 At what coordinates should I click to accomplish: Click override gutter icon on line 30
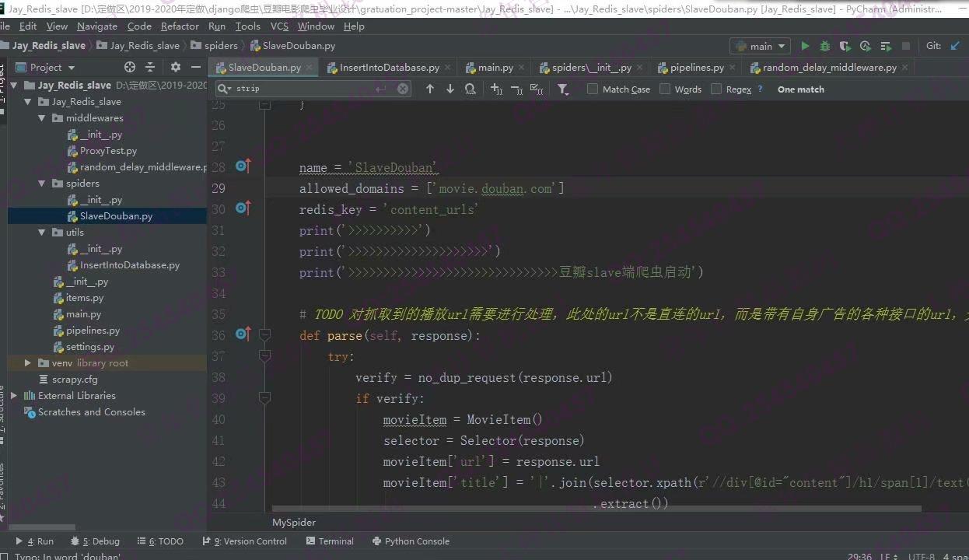pos(243,208)
